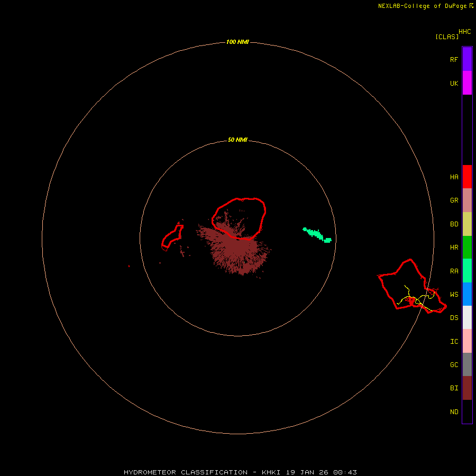
Task: Click the small red island outline to the west
Action: [x=172, y=237]
